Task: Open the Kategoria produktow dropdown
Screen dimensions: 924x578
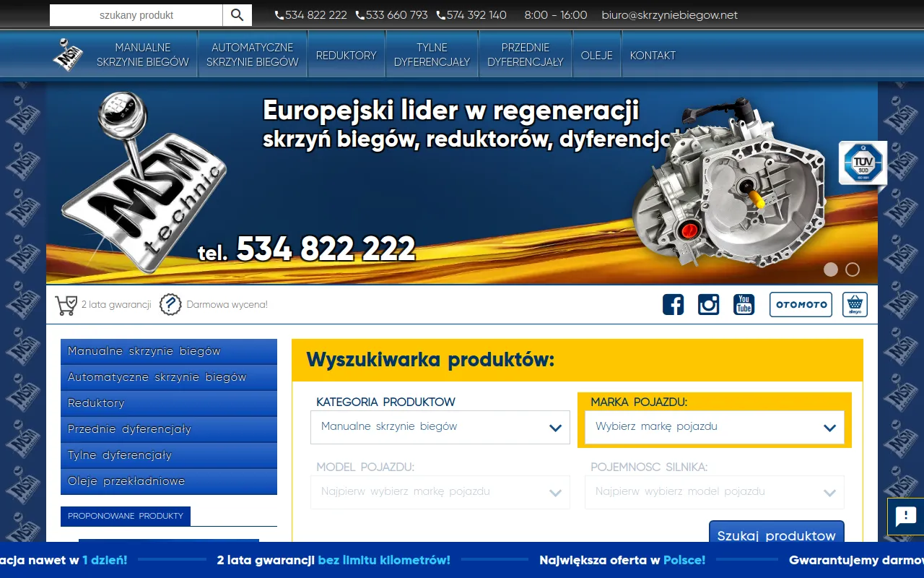Action: [440, 427]
